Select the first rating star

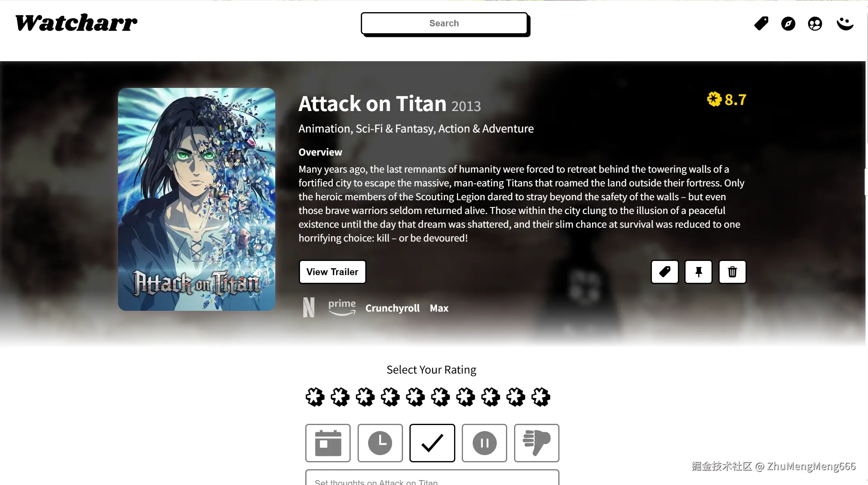pos(315,397)
